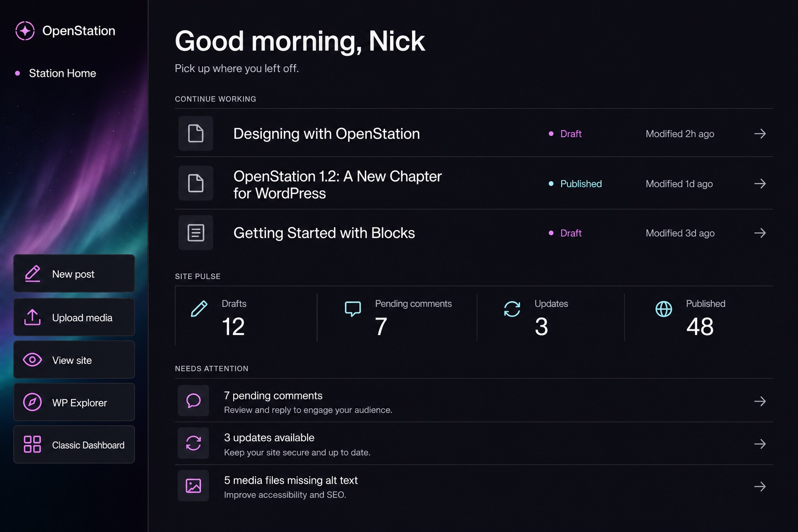
Task: Click the New post pencil icon
Action: [x=33, y=273]
